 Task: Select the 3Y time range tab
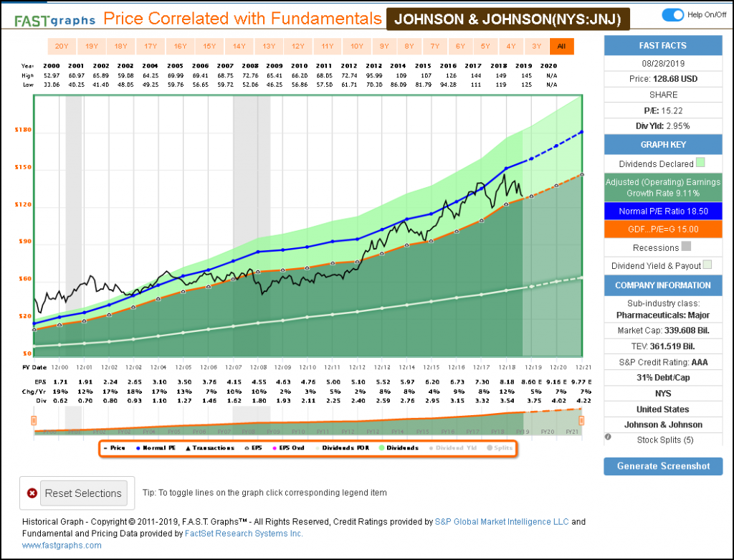[x=536, y=47]
